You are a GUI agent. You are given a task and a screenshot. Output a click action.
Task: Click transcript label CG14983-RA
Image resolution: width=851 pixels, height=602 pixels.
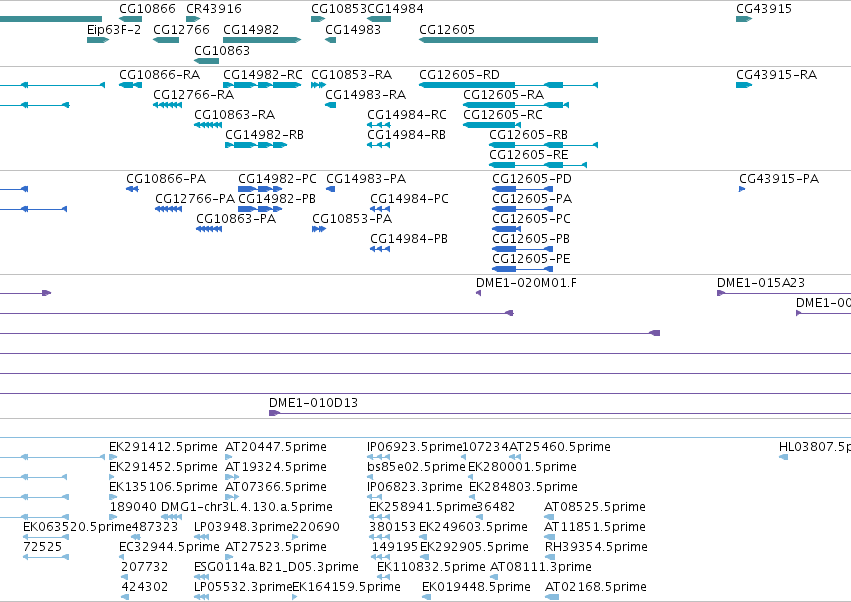365,94
